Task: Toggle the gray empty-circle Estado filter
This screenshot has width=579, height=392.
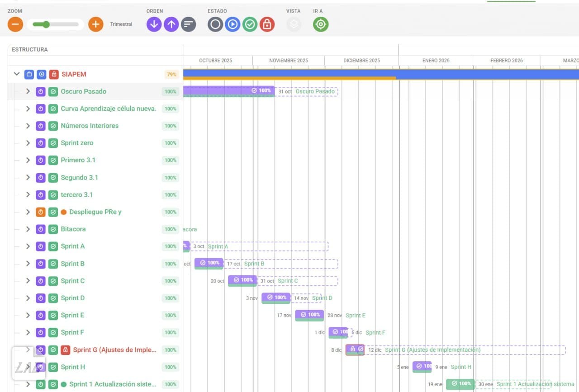Action: [x=215, y=24]
